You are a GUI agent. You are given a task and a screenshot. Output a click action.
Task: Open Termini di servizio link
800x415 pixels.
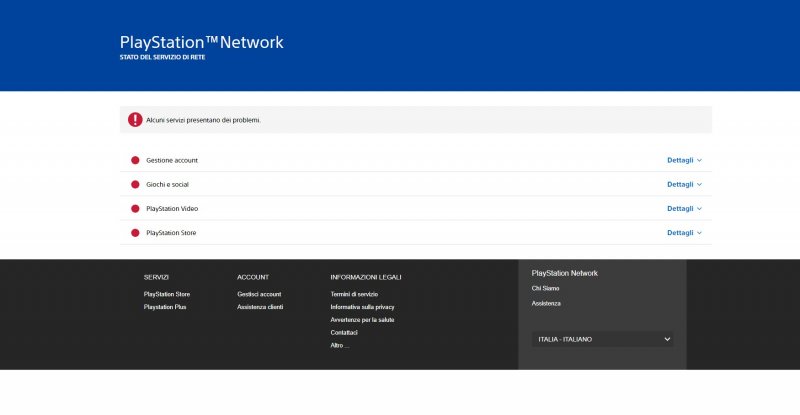354,294
